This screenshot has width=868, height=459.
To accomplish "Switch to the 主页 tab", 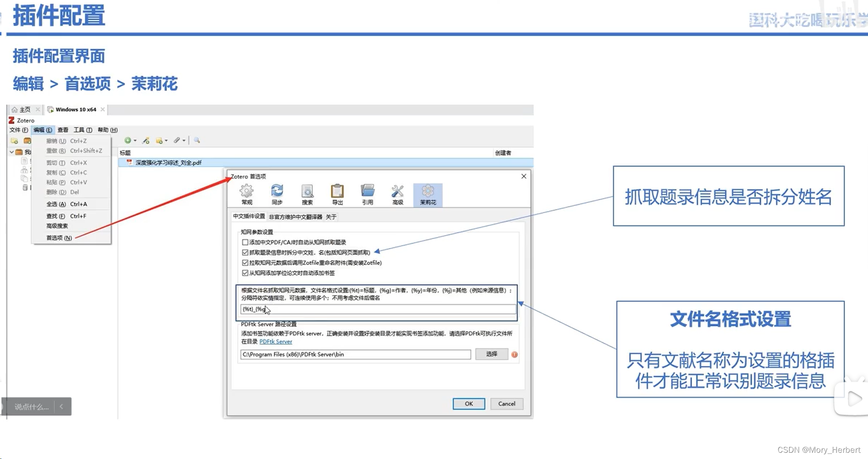I will (25, 110).
